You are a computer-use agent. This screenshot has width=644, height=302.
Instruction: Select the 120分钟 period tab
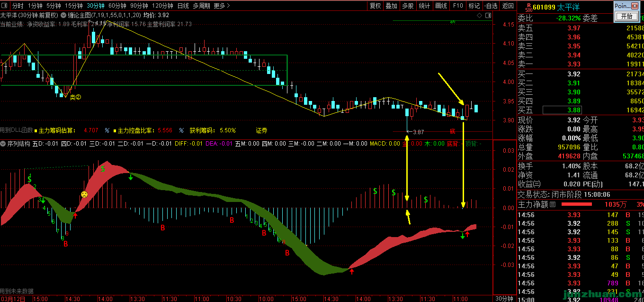click(x=162, y=6)
